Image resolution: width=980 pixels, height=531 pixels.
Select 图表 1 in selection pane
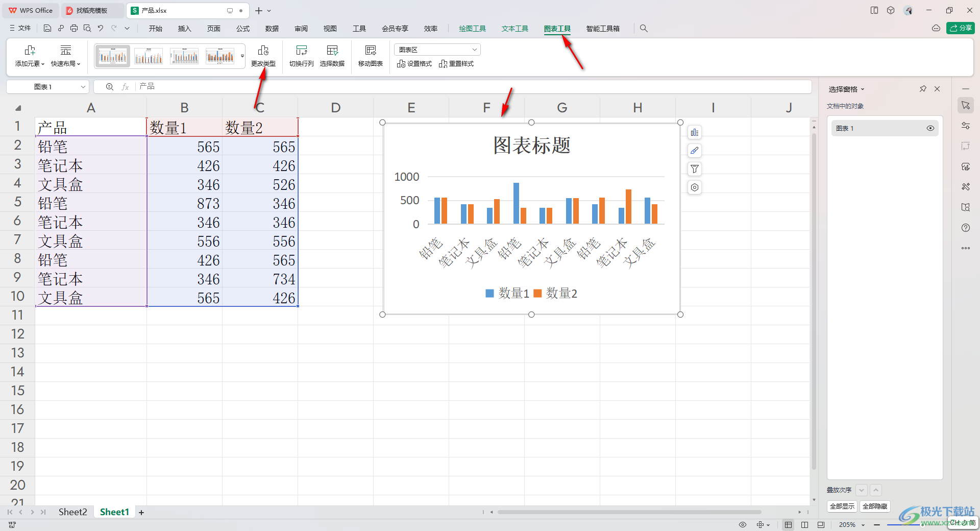[x=885, y=128]
